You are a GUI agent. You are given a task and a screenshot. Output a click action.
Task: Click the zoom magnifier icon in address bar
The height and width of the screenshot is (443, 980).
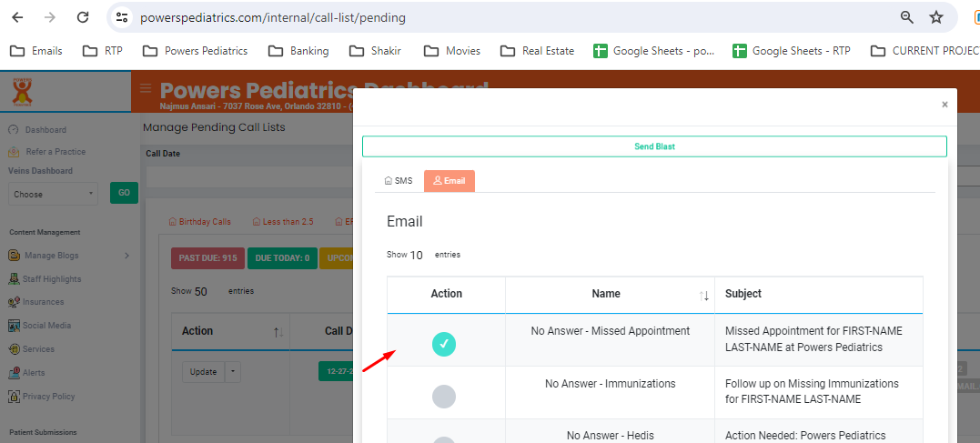pyautogui.click(x=906, y=17)
